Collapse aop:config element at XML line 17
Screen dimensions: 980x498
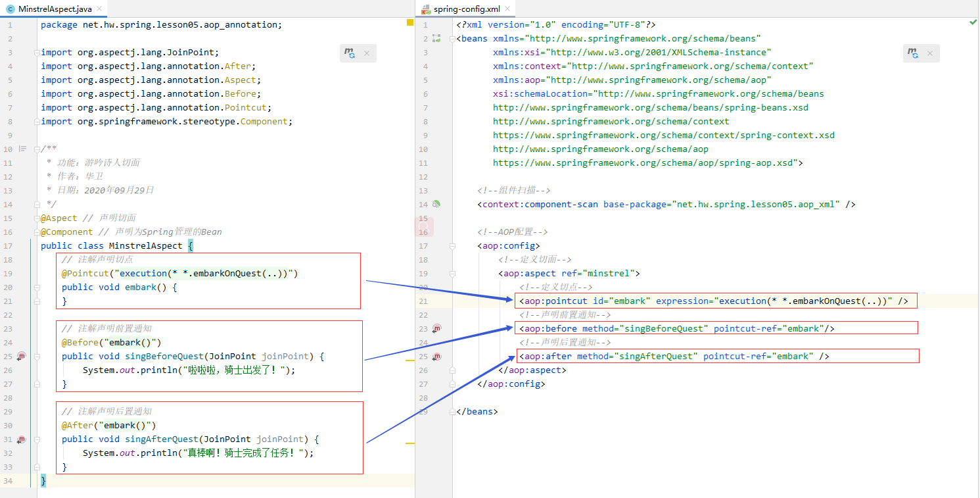453,245
